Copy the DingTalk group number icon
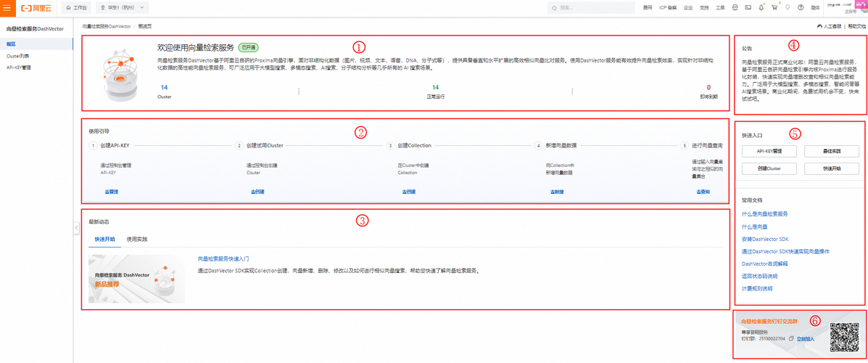The width and height of the screenshot is (868, 363). point(791,338)
